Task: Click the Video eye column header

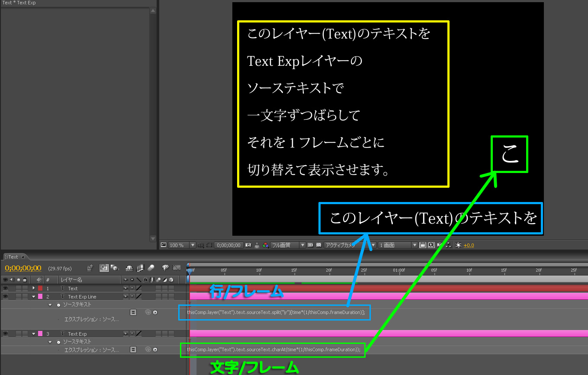Action: click(5, 280)
